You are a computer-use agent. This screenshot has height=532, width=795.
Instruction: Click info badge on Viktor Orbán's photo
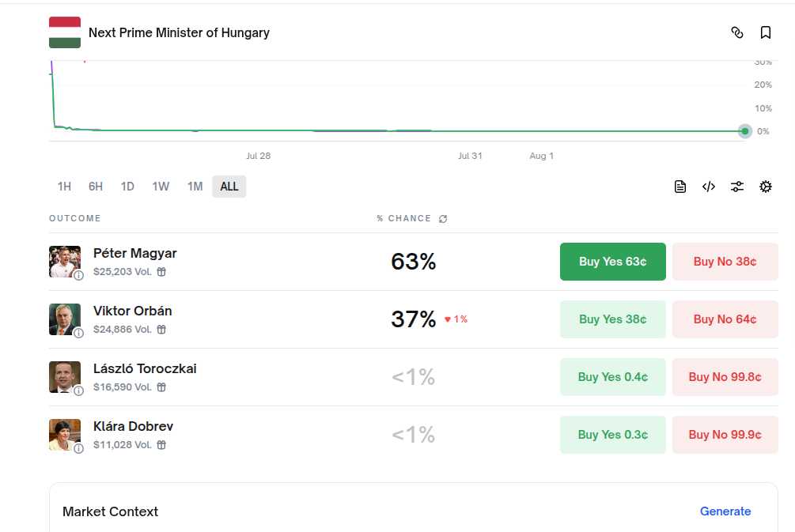click(78, 333)
